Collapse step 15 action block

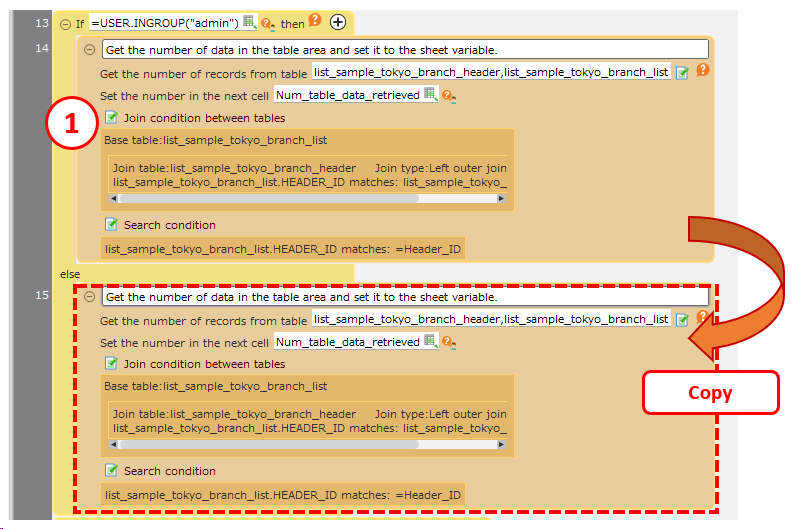[90, 297]
